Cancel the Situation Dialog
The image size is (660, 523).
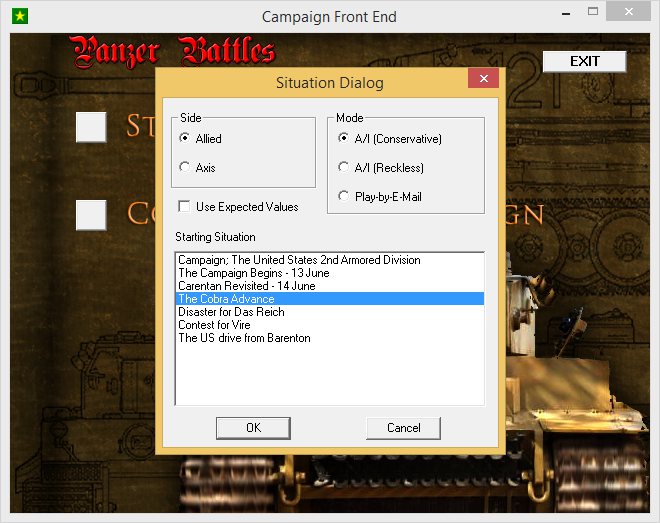(403, 428)
